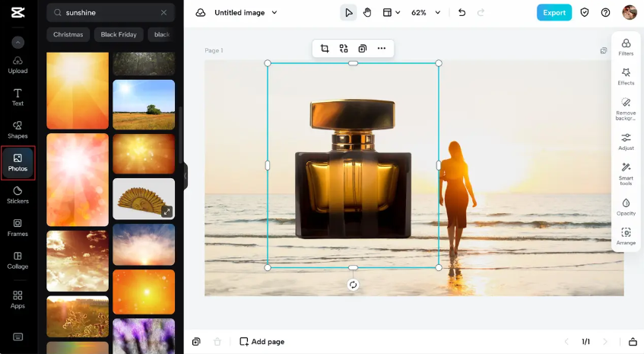Screen dimensions: 644x354
Task: Open the Shapes panel
Action: point(17,130)
